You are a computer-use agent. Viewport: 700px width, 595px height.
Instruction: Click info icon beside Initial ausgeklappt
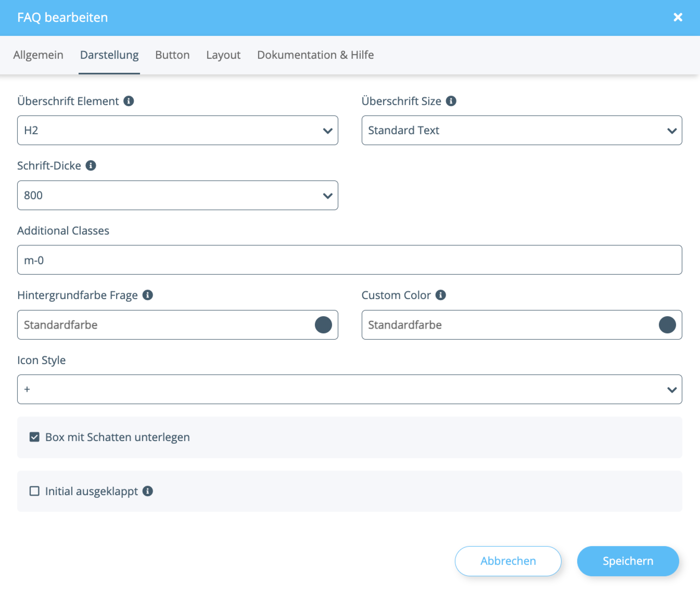(148, 491)
